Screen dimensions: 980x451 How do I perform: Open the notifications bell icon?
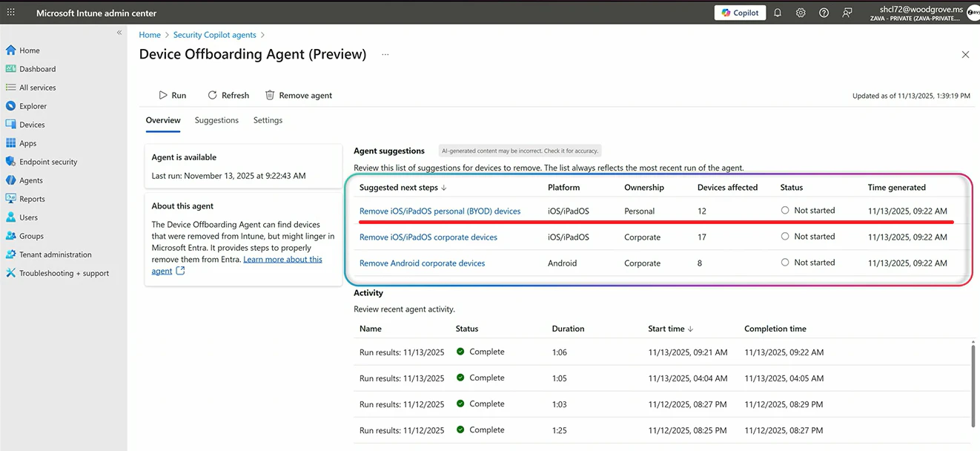tap(778, 13)
